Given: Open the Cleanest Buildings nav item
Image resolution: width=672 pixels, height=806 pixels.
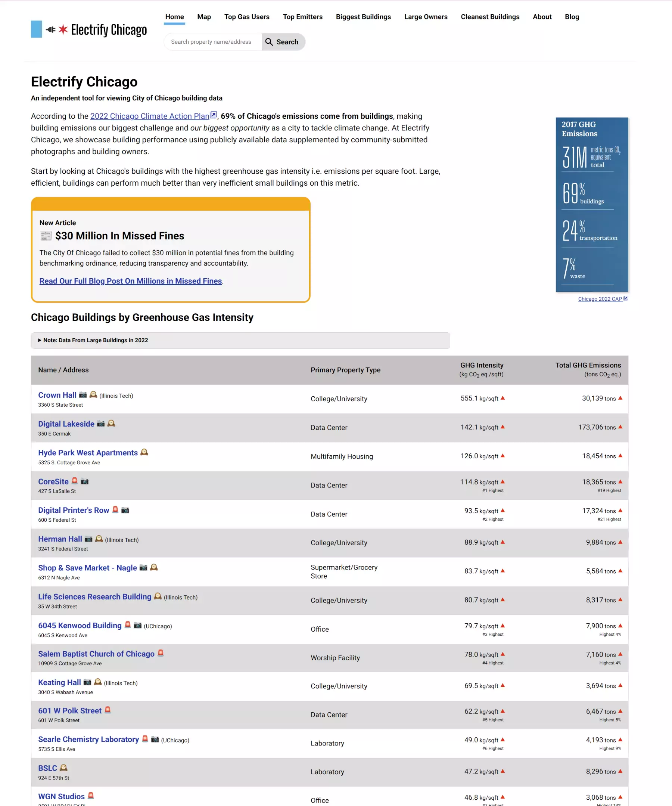Looking at the screenshot, I should point(490,17).
